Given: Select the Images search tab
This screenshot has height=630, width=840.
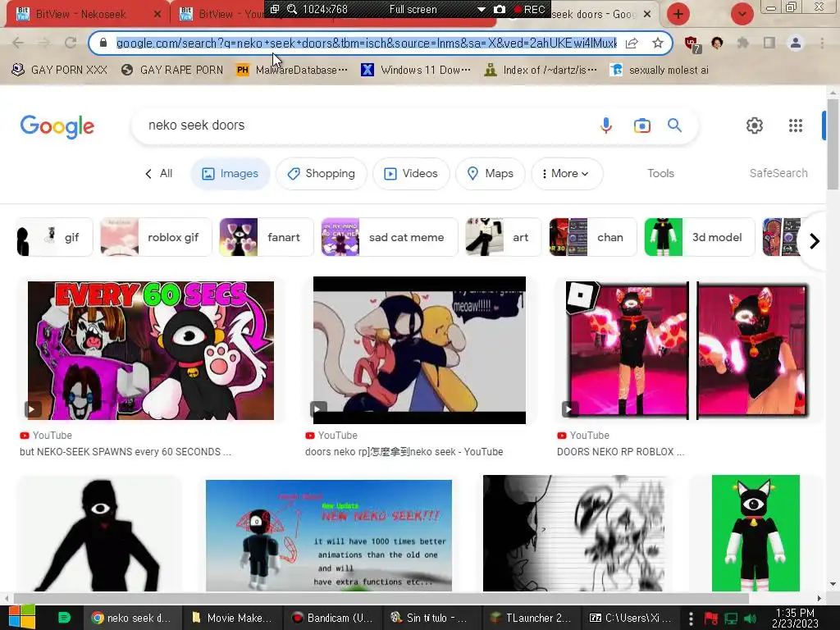Looking at the screenshot, I should point(230,174).
